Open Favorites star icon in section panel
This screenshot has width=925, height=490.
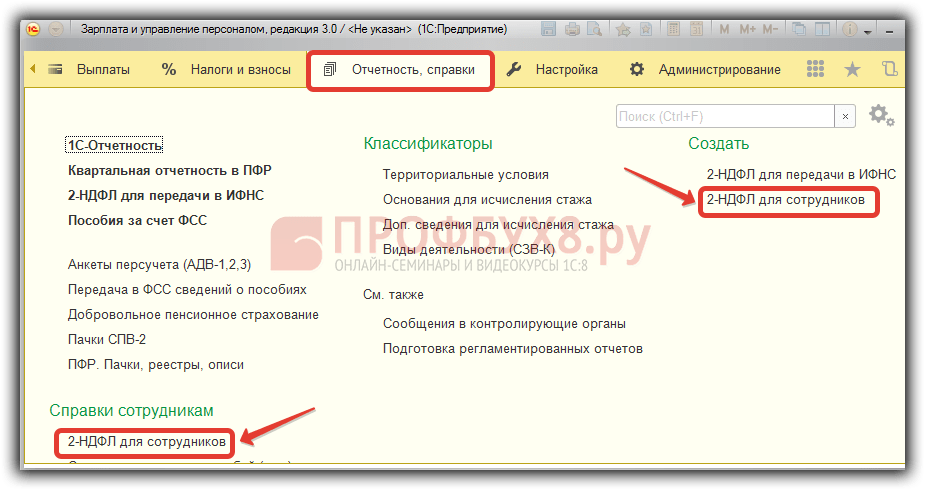852,70
